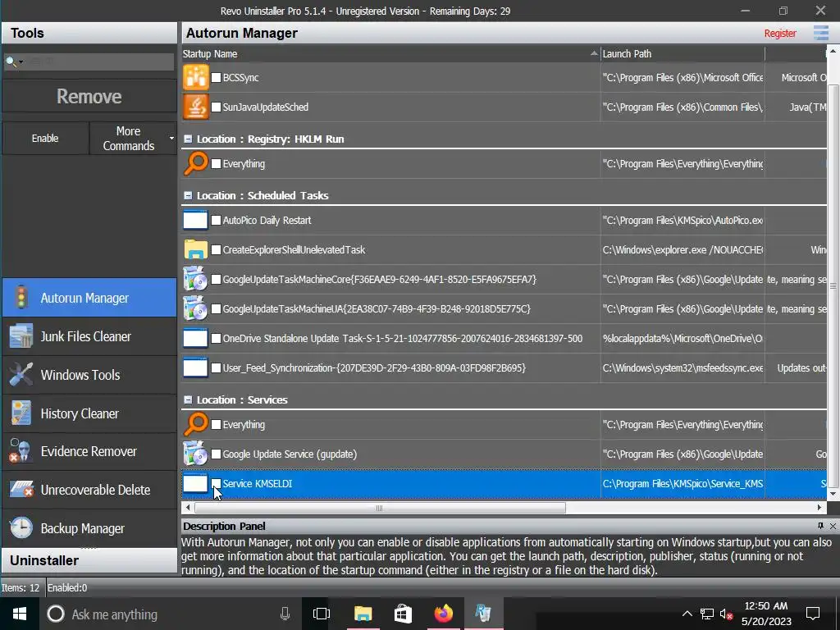Open the Tools section header

89,33
